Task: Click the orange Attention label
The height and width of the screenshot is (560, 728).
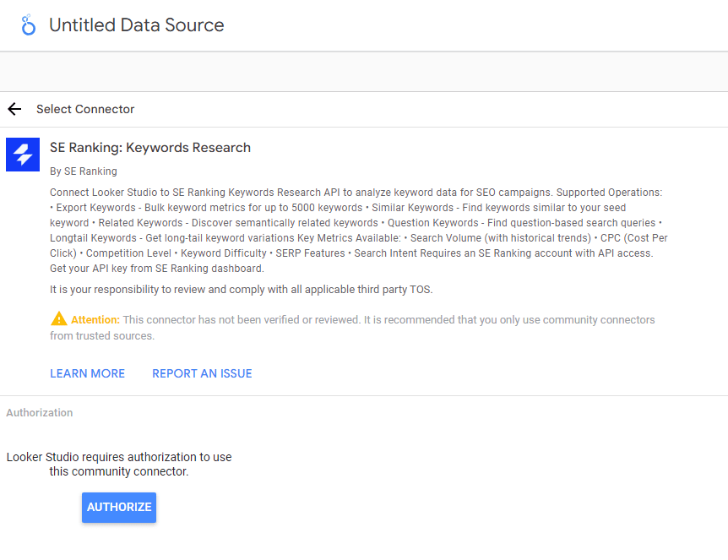Action: [x=95, y=320]
